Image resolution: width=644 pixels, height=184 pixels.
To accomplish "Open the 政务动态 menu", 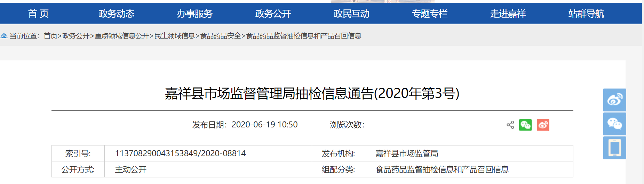I will (x=117, y=14).
